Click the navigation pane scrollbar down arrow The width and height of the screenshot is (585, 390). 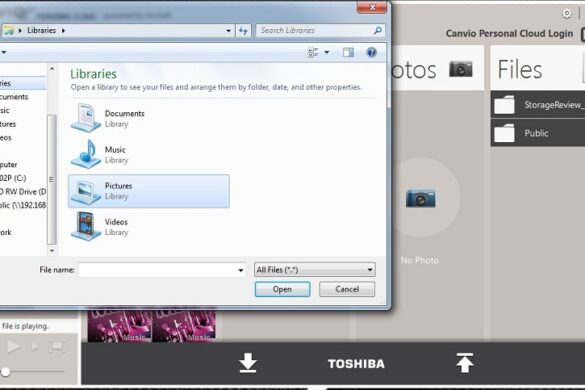coord(52,250)
